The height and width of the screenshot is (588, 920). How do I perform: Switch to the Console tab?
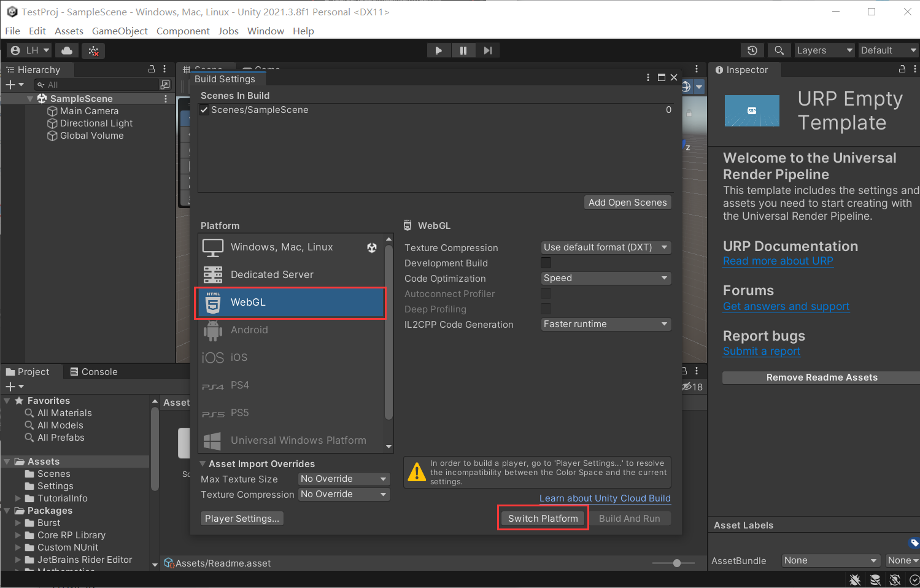click(93, 372)
